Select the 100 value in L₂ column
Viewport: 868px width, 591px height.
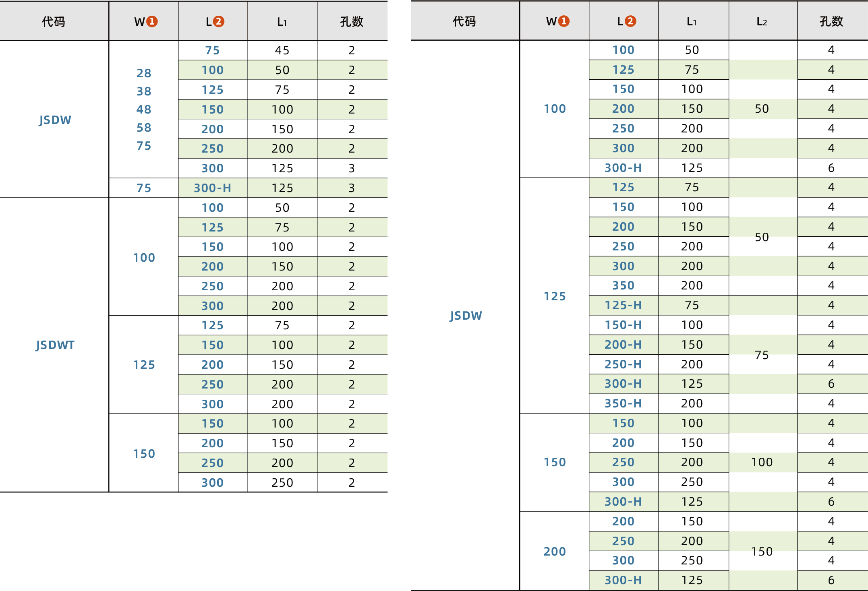pyautogui.click(x=762, y=462)
